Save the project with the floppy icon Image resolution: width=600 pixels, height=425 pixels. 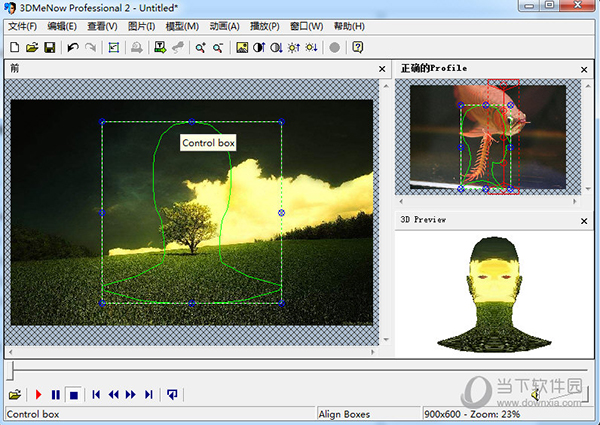(50, 47)
